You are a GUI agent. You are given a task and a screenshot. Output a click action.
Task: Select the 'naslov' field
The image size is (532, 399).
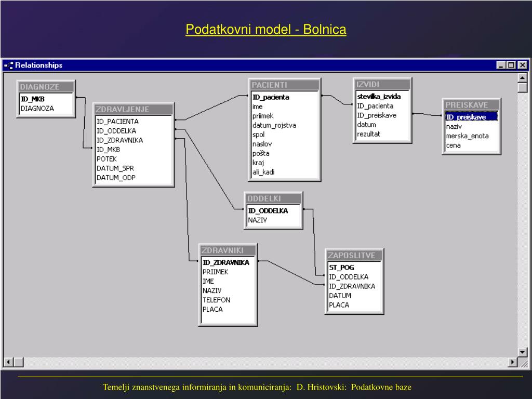click(262, 144)
